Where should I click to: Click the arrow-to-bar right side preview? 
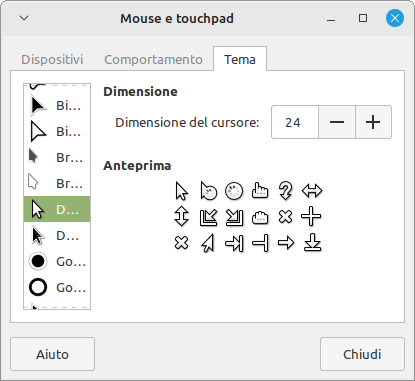pos(234,243)
